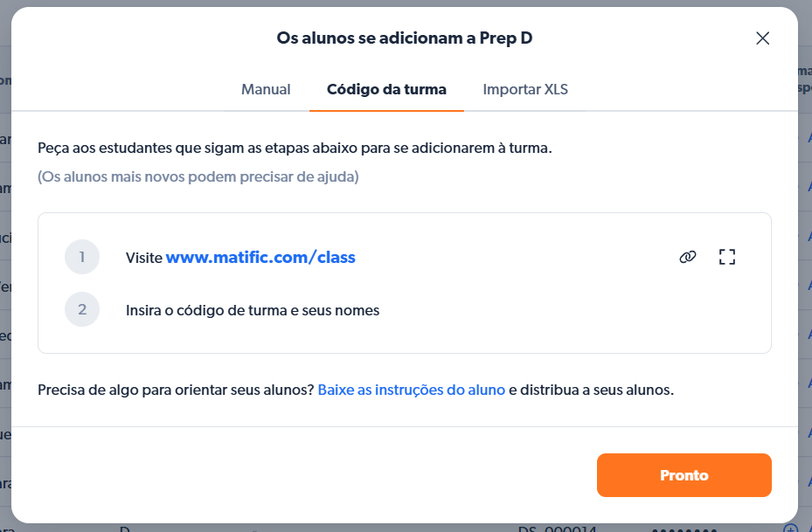Click the plus icon behind the dialog
812x532 pixels.
[790, 529]
